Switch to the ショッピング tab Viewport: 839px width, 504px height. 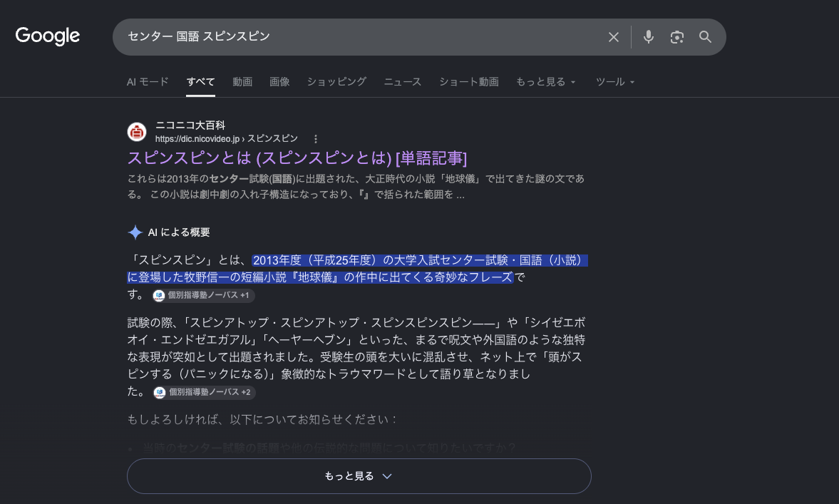(x=336, y=82)
